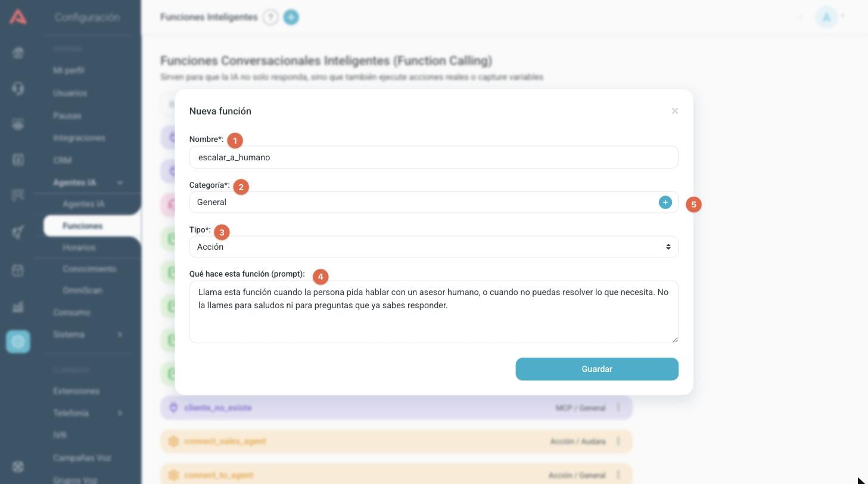Screen dimensions: 868x484
Task: Click into the function prompt textarea
Action: [434, 312]
